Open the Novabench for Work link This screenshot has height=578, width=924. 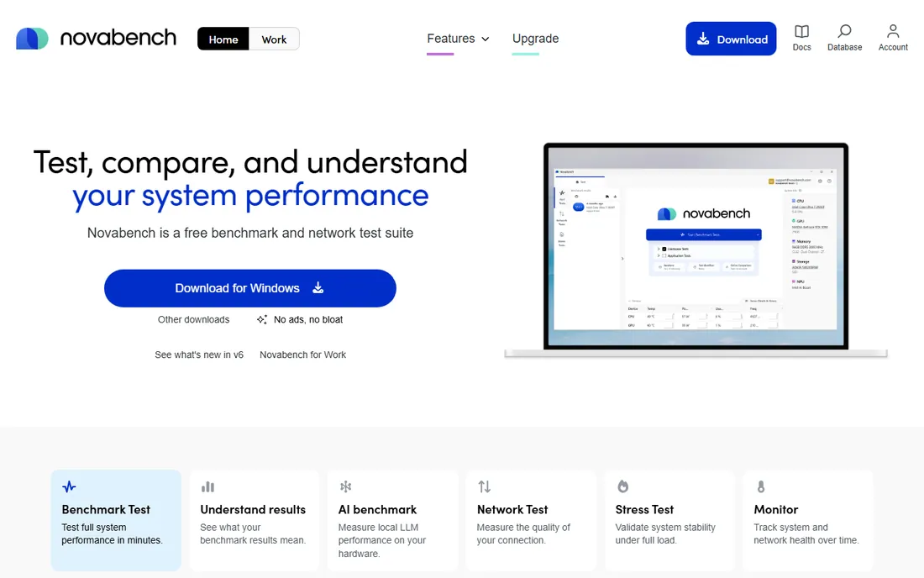coord(303,355)
